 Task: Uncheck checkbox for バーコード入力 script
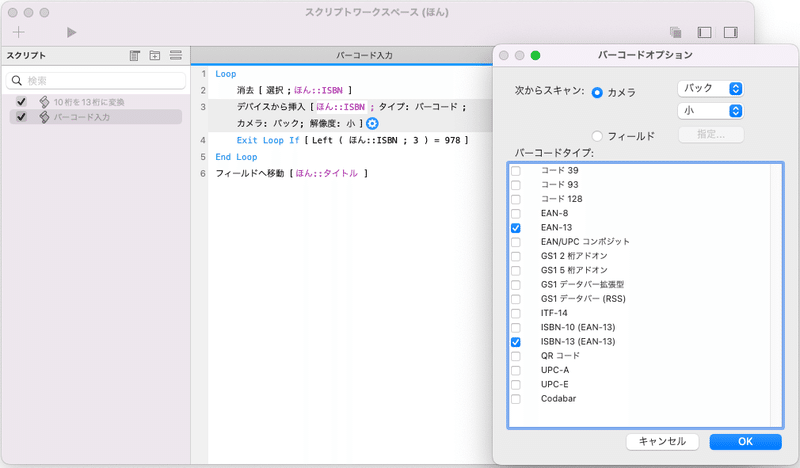pyautogui.click(x=21, y=117)
